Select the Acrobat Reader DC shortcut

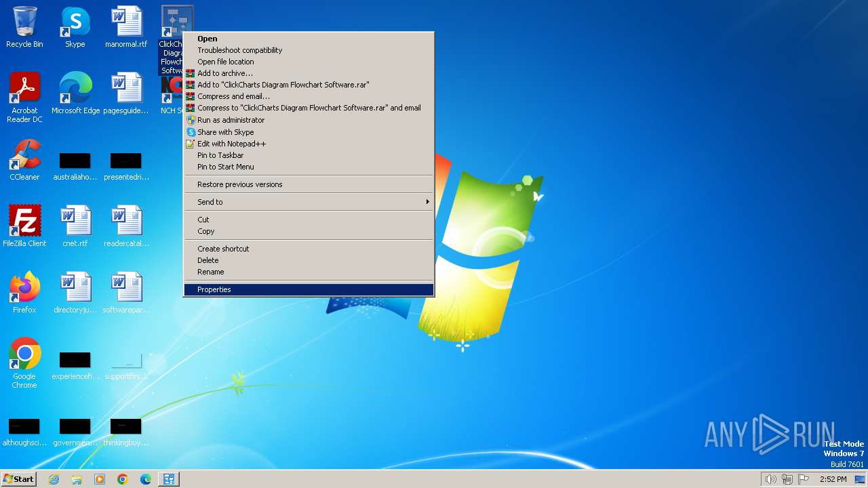tap(24, 98)
